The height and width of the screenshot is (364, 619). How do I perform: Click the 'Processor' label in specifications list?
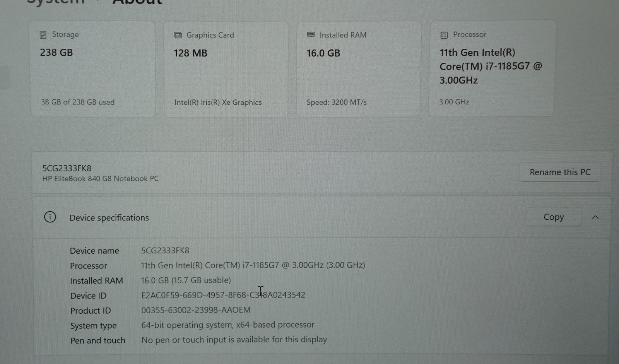[x=88, y=266]
